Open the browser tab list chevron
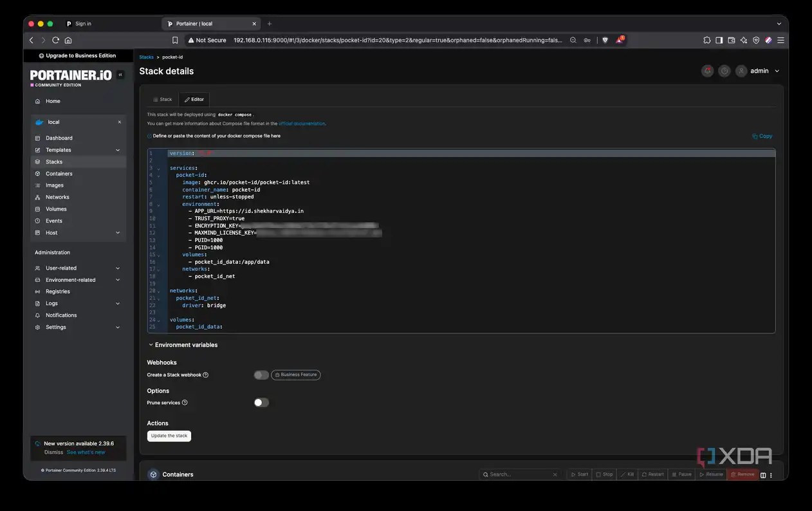 (x=779, y=24)
